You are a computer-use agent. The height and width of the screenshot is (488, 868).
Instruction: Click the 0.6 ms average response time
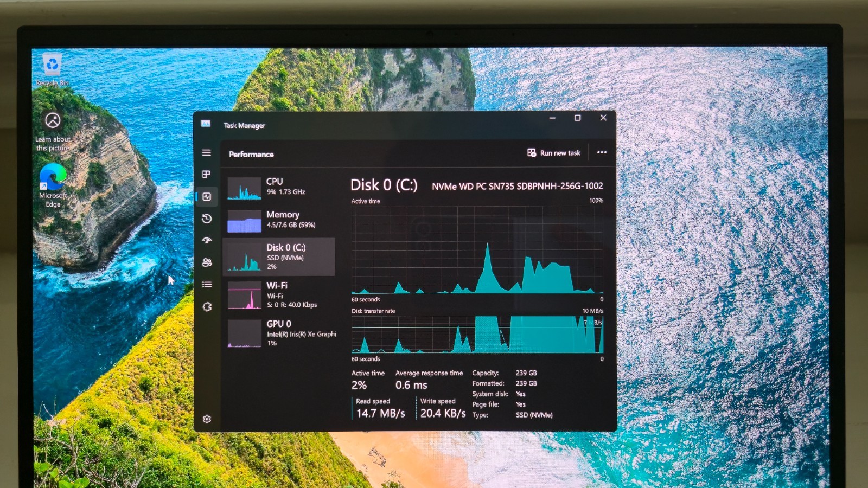click(411, 386)
